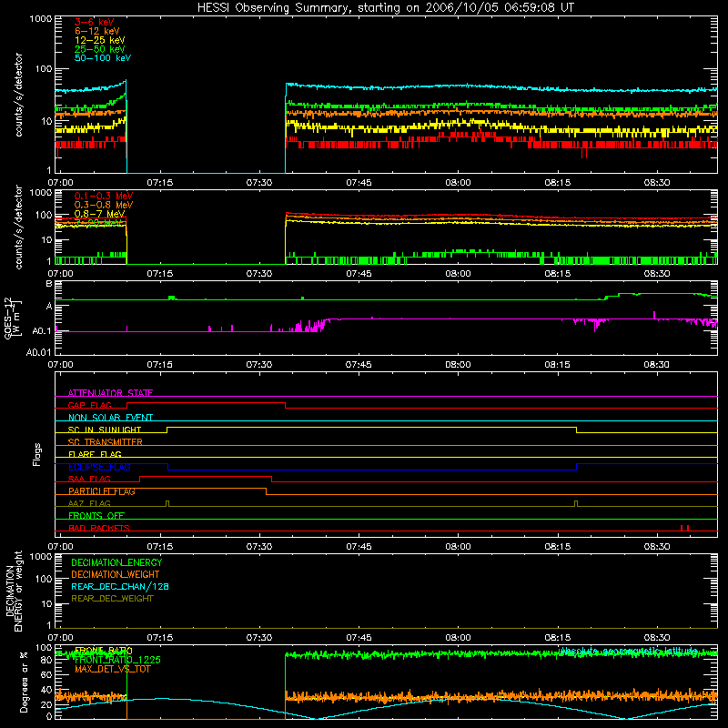Choose the 0.8-7 MeV legend label
728x728 pixels.
pyautogui.click(x=100, y=214)
